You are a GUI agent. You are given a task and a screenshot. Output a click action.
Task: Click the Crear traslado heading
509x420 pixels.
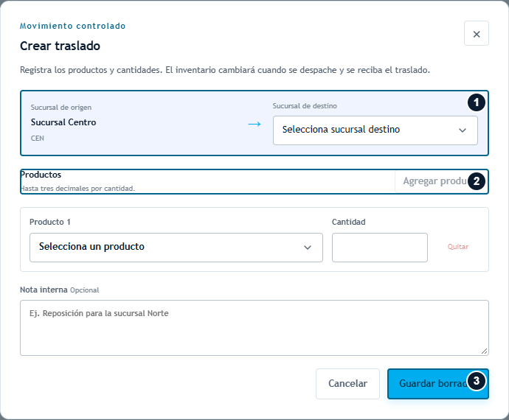[x=60, y=46]
